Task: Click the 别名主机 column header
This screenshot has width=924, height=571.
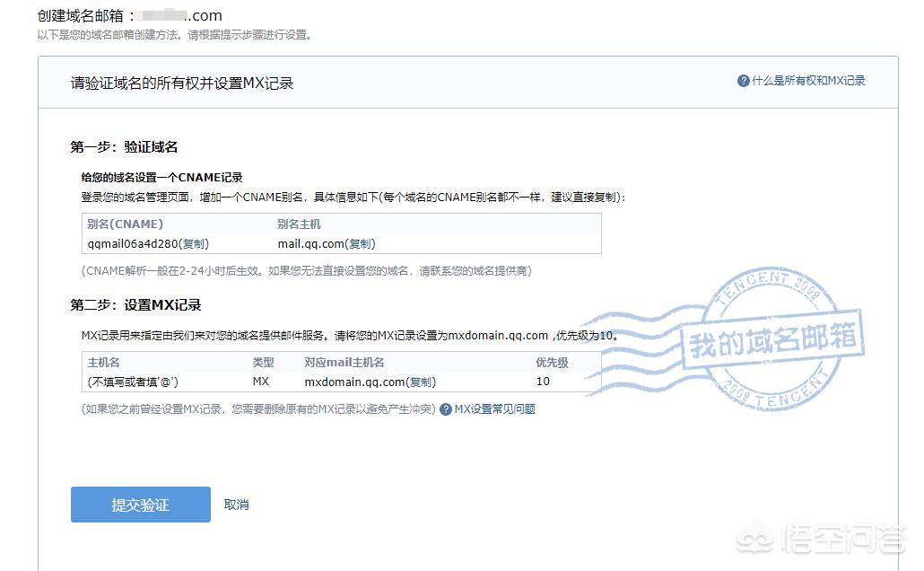Action: pyautogui.click(x=299, y=224)
